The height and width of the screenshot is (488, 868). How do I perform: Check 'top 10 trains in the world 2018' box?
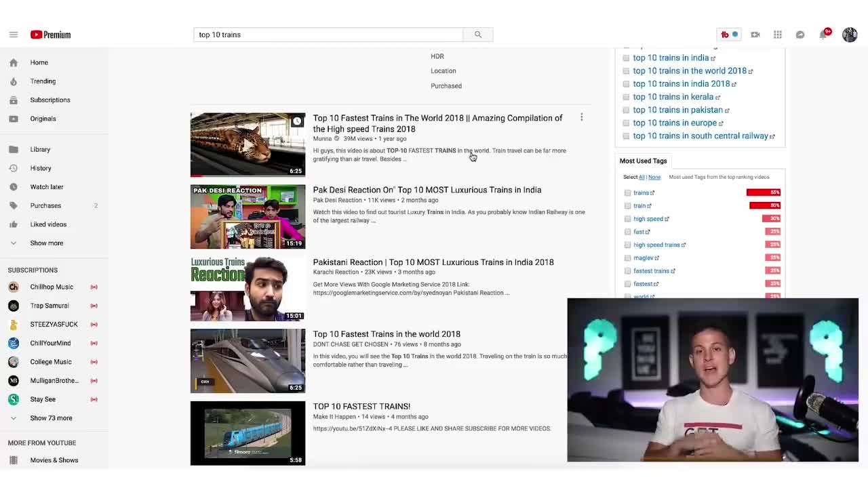click(x=626, y=71)
